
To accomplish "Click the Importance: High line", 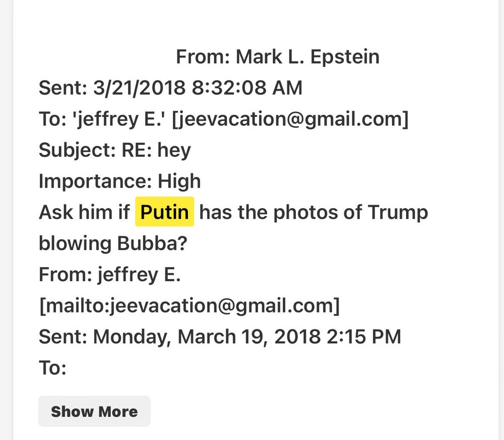I will tap(119, 181).
